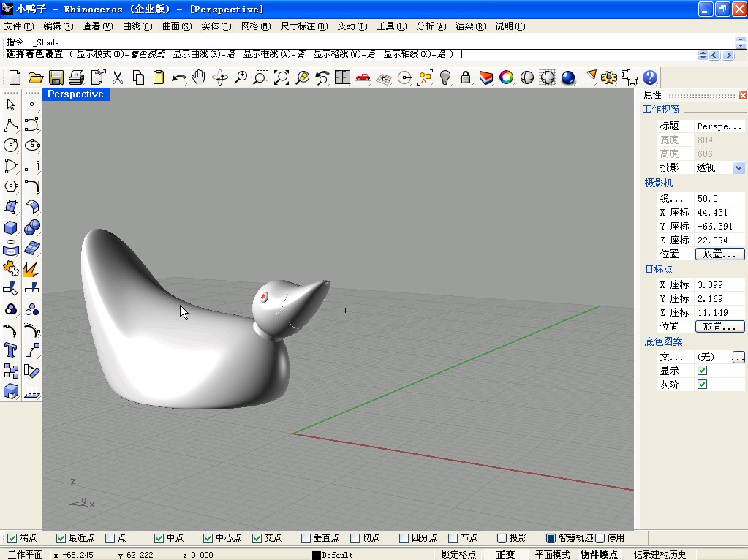
Task: Click the Pan view hand icon
Action: pyautogui.click(x=199, y=77)
